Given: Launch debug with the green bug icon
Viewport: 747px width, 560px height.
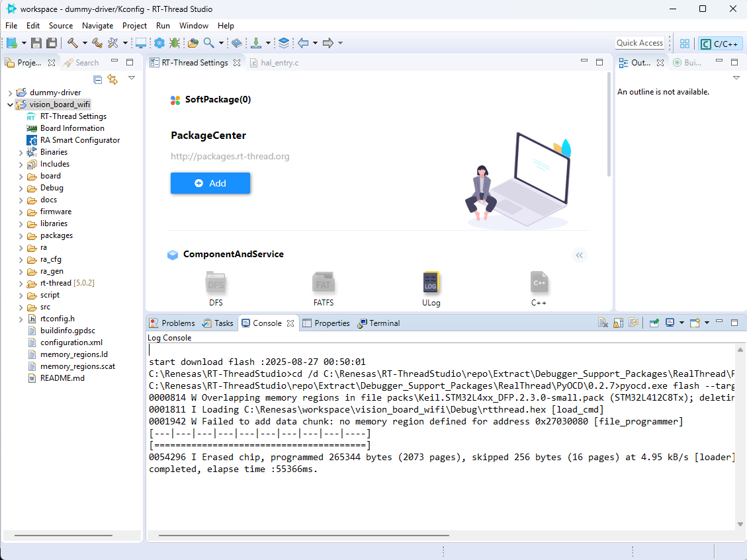Looking at the screenshot, I should (x=174, y=43).
